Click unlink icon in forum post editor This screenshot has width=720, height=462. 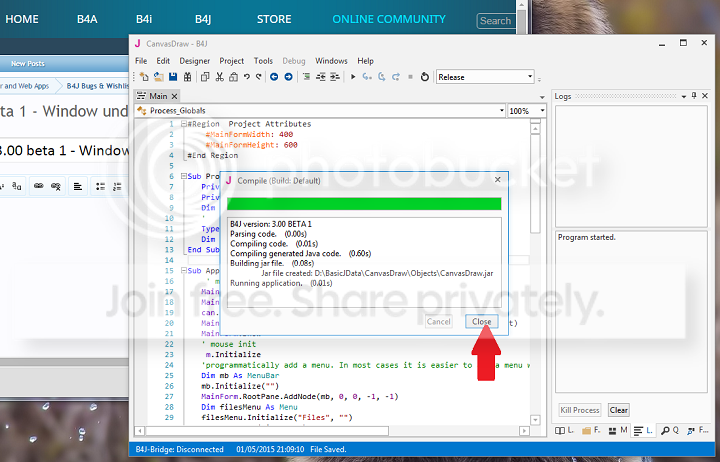click(x=56, y=186)
